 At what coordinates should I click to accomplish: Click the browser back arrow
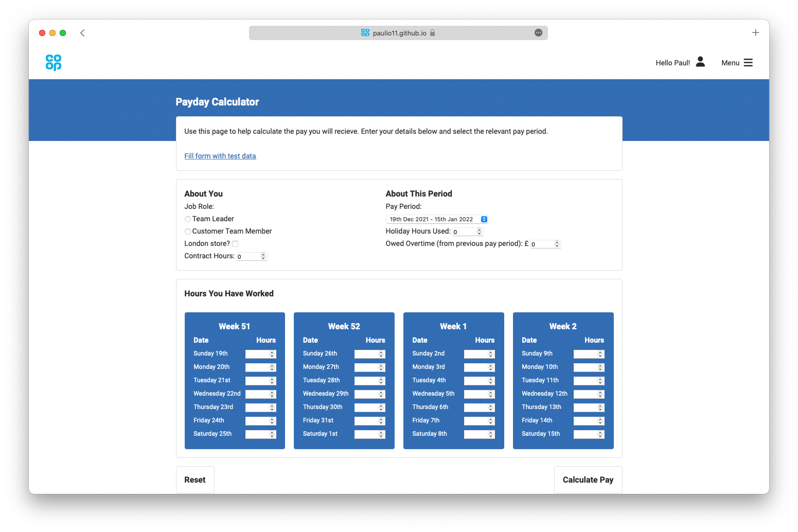coord(82,33)
